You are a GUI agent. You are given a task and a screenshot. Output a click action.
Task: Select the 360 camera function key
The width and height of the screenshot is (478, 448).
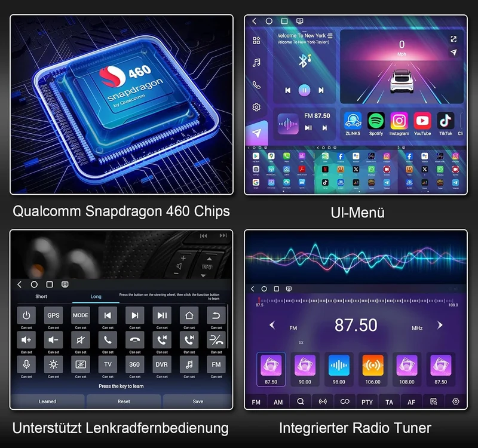click(x=135, y=364)
